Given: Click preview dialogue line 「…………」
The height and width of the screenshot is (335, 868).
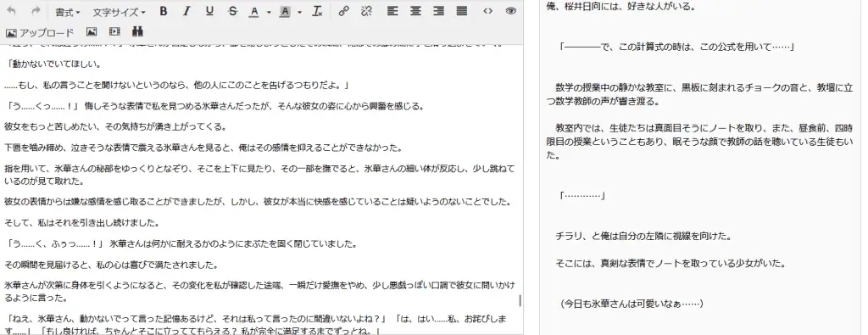Looking at the screenshot, I should [582, 195].
